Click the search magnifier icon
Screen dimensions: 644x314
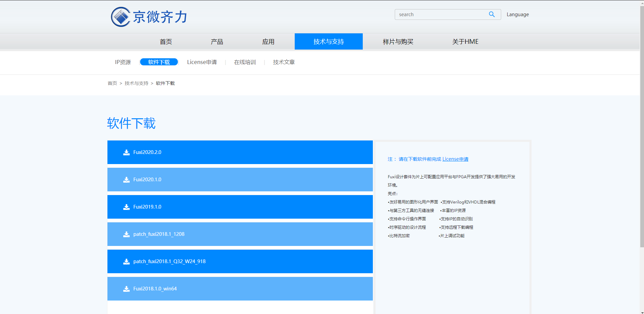point(491,14)
